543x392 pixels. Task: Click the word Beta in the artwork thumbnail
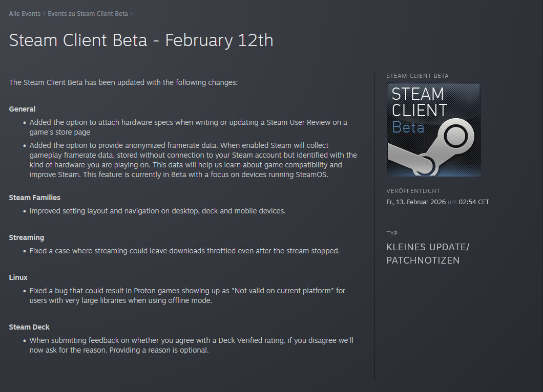point(408,127)
